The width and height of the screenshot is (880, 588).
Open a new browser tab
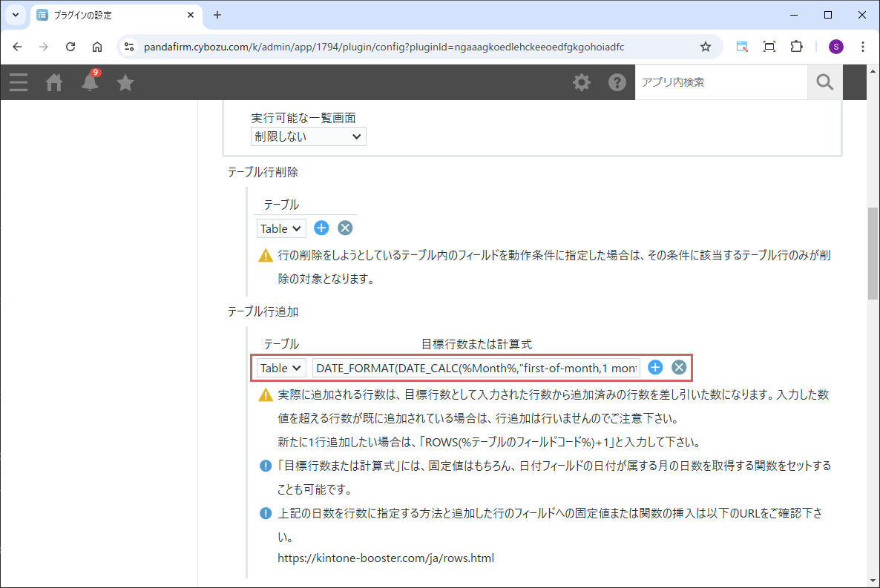point(217,15)
